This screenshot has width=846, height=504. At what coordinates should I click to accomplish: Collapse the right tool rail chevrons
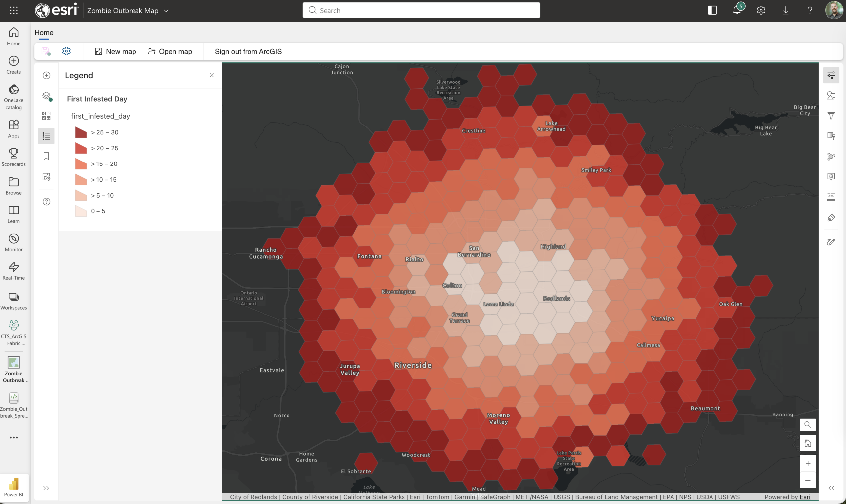coord(831,488)
